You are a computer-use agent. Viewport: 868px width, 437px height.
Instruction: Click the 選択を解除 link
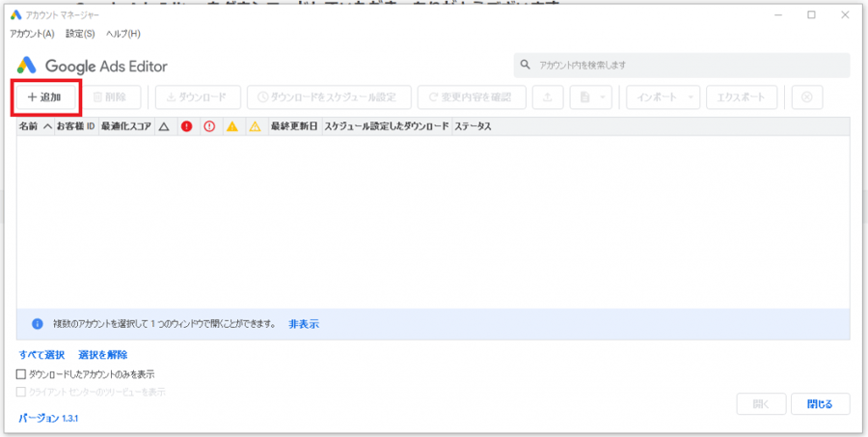[103, 355]
